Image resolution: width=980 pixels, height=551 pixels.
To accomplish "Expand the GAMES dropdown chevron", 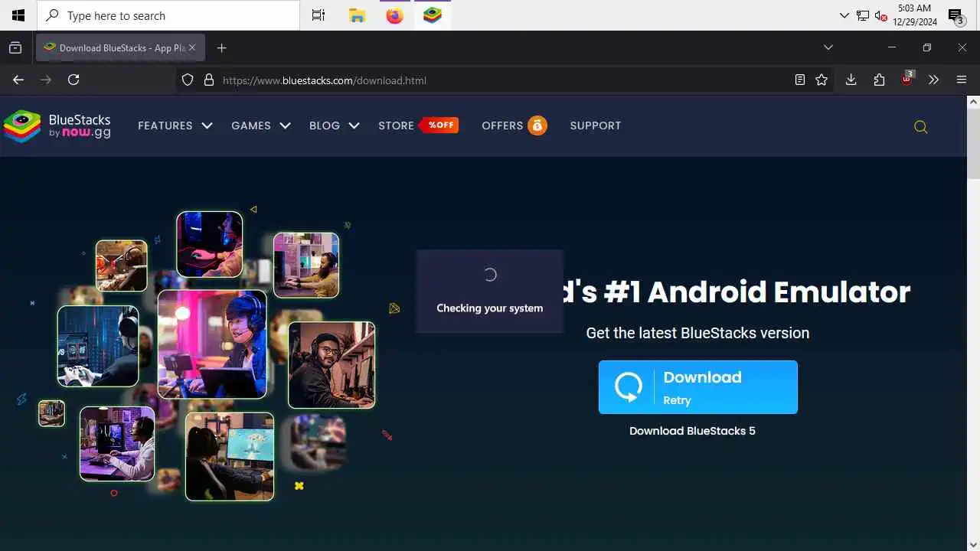I will (x=285, y=126).
